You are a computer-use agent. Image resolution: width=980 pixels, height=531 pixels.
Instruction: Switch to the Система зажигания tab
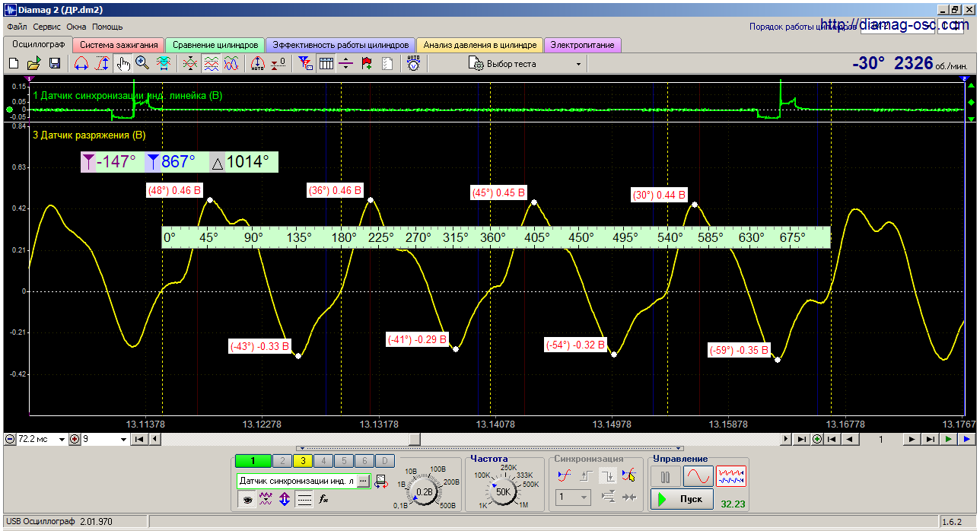(x=119, y=45)
